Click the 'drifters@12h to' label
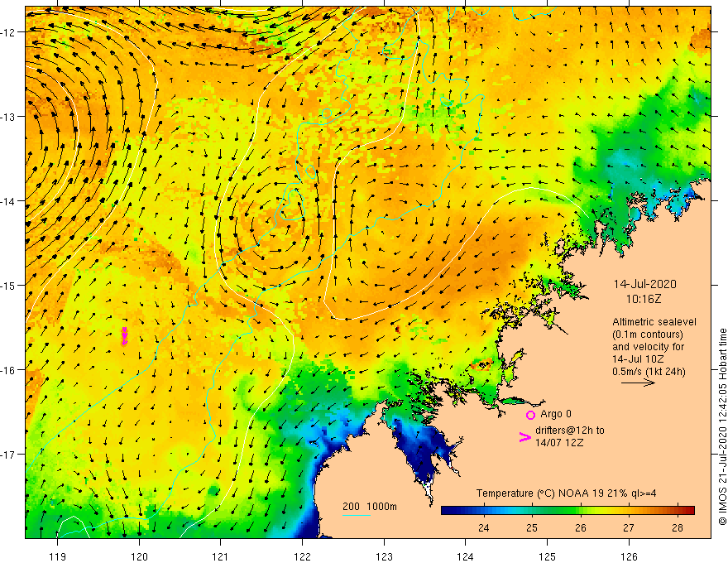The width and height of the screenshot is (728, 563). (570, 431)
